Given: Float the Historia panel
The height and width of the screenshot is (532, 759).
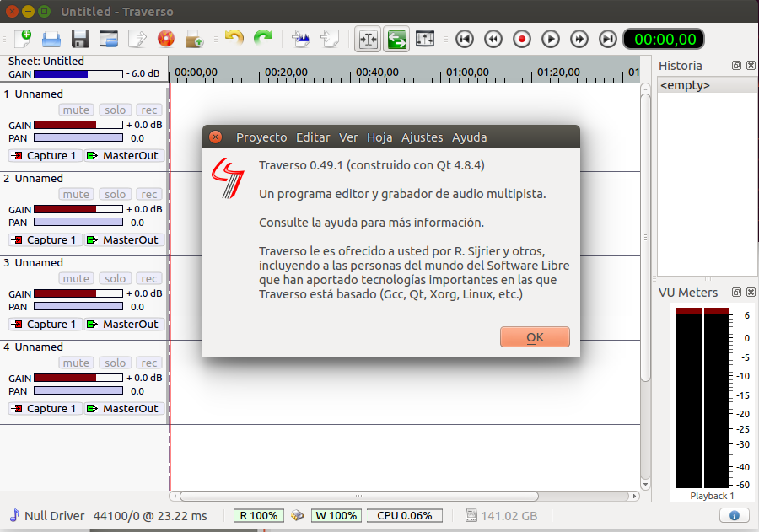Looking at the screenshot, I should click(736, 66).
